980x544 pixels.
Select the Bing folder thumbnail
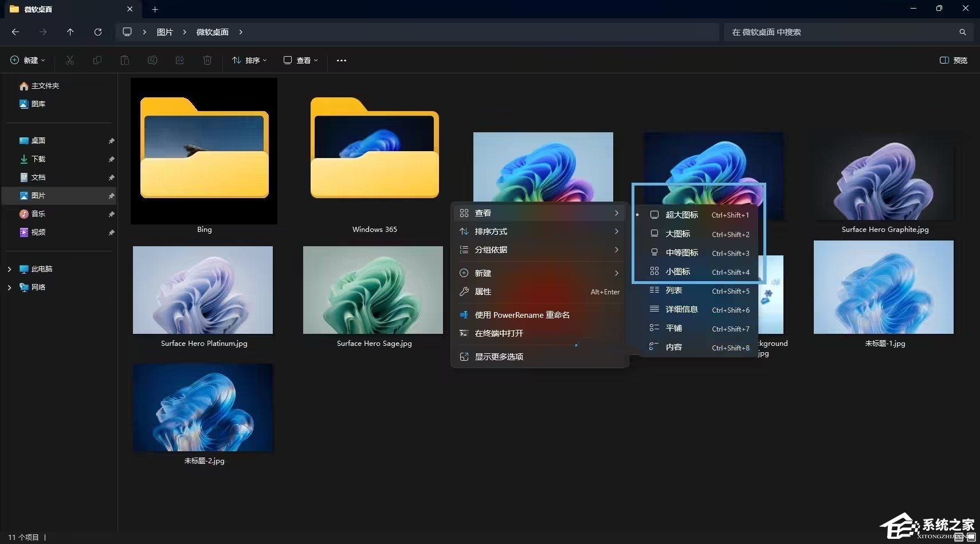(x=204, y=151)
